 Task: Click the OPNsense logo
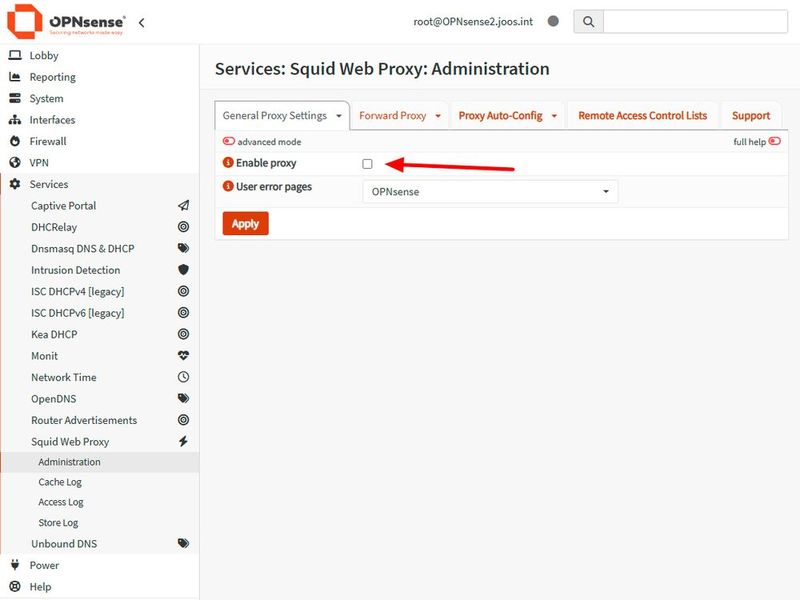click(x=66, y=21)
